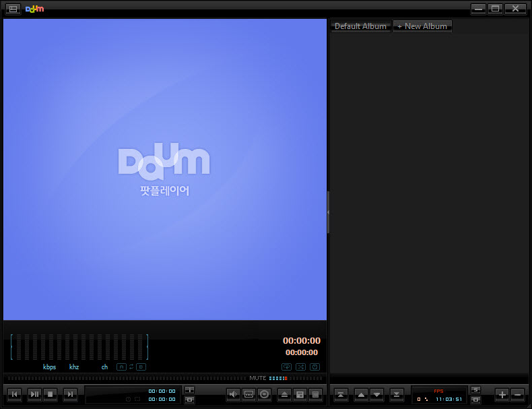Move playlist item to top

click(x=341, y=394)
